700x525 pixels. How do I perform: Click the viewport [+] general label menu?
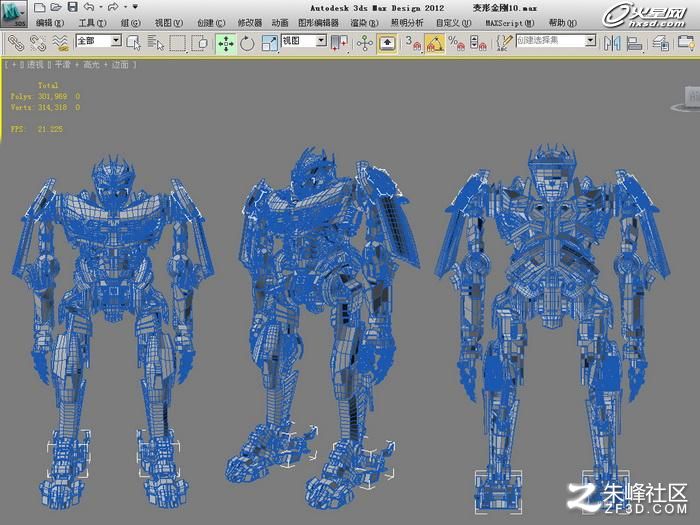click(14, 65)
